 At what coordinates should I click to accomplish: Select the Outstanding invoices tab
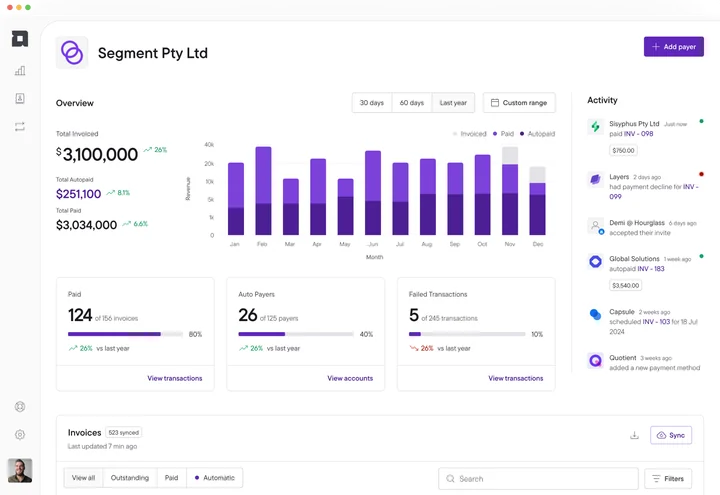pos(130,478)
